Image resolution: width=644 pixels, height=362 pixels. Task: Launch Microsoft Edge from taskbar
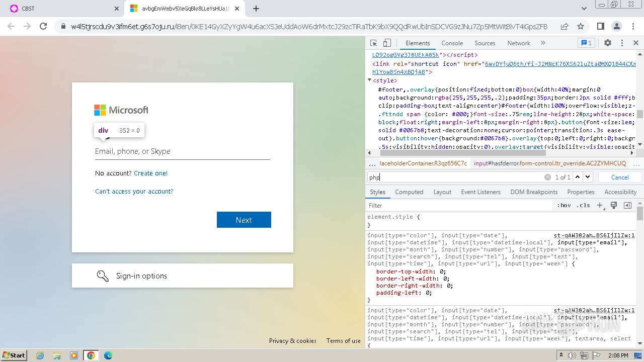(x=108, y=355)
